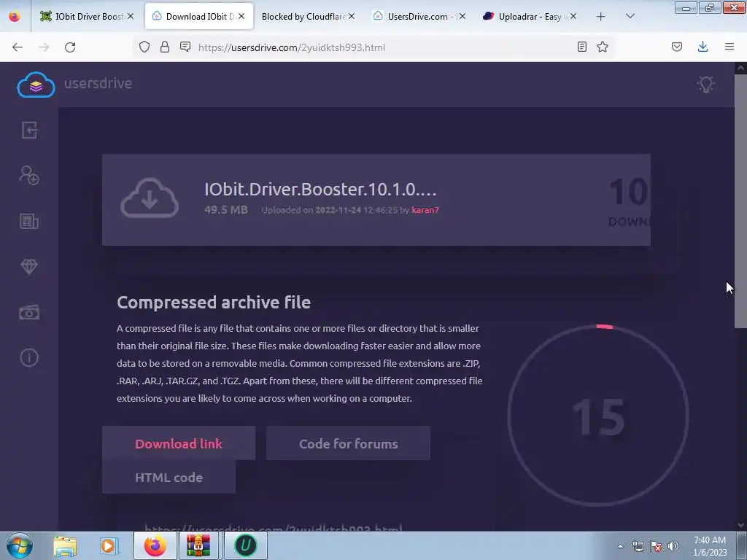Open Windows Explorer from taskbar
The width and height of the screenshot is (747, 560).
point(65,546)
